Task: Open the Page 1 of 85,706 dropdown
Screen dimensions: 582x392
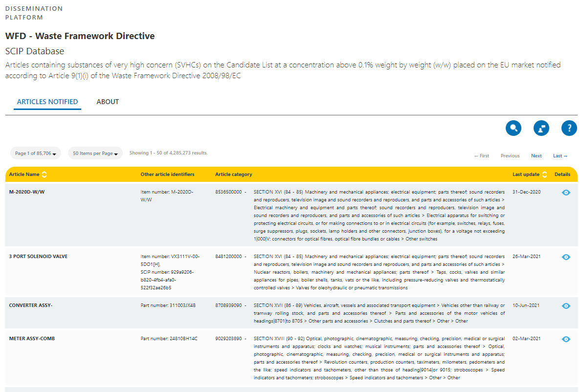Action: pos(36,153)
